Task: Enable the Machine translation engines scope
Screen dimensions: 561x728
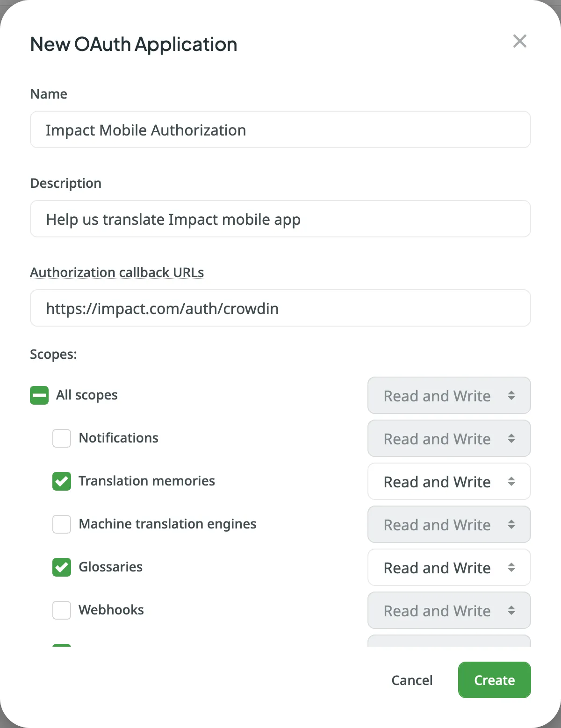Action: (61, 524)
